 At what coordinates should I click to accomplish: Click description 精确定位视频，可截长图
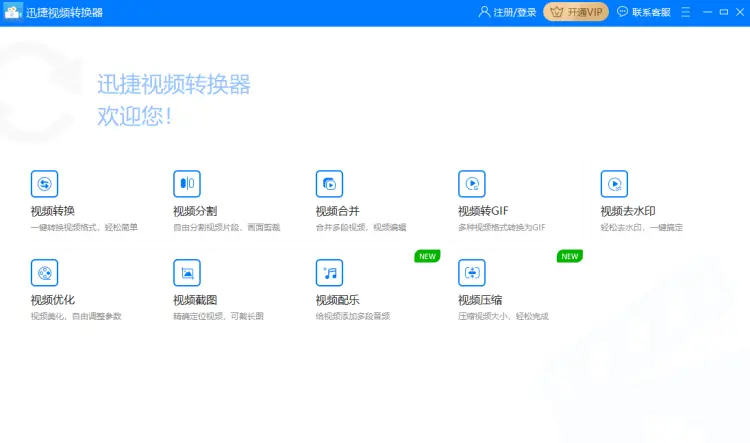tap(218, 316)
